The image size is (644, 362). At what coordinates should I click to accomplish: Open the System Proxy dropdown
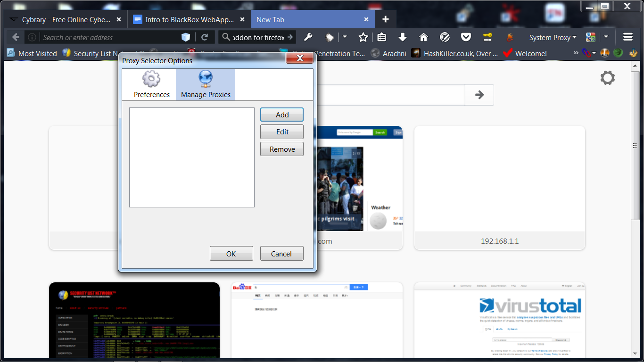(553, 37)
